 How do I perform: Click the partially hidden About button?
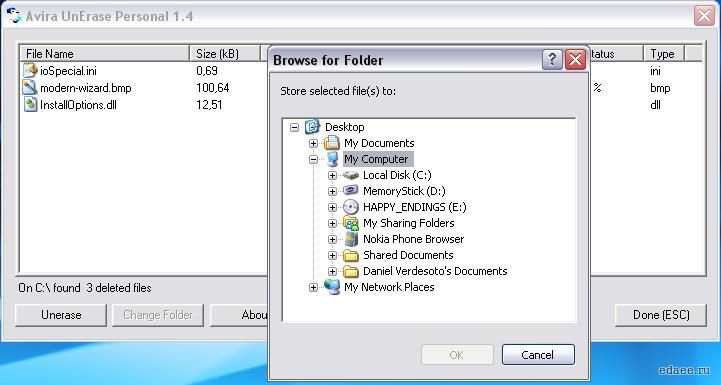(x=239, y=315)
